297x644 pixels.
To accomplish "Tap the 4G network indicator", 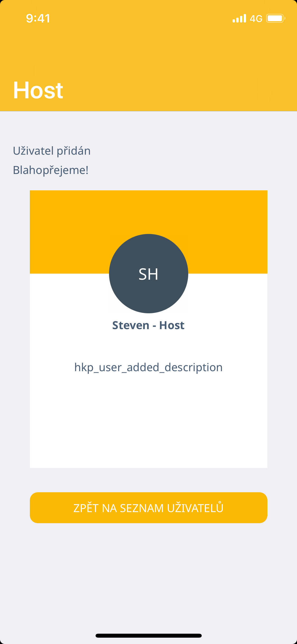I will click(x=256, y=19).
